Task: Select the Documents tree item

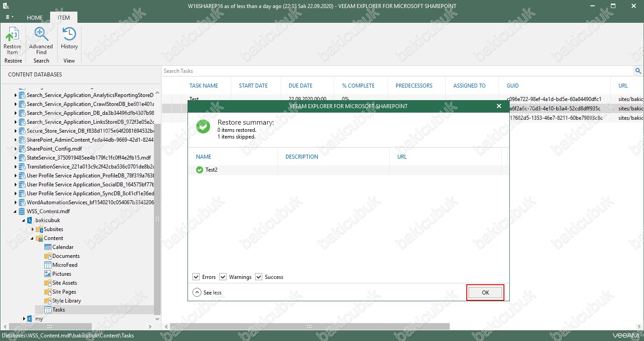Action: click(66, 256)
